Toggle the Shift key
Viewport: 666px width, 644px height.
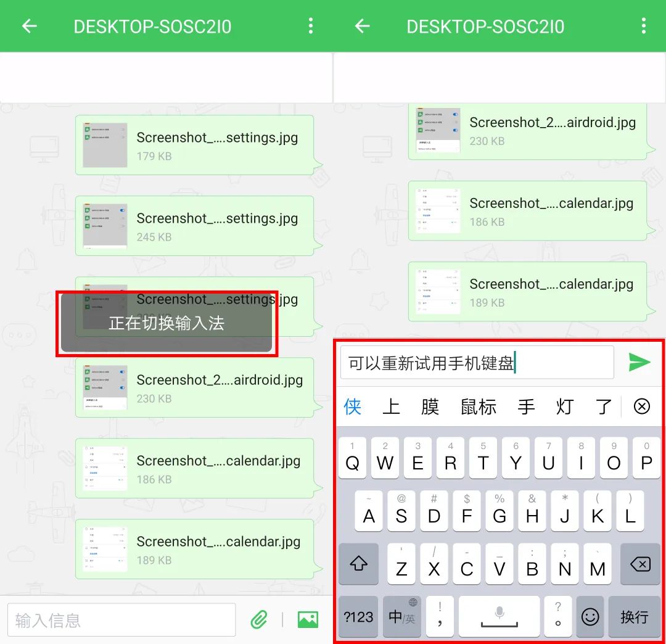coord(358,564)
